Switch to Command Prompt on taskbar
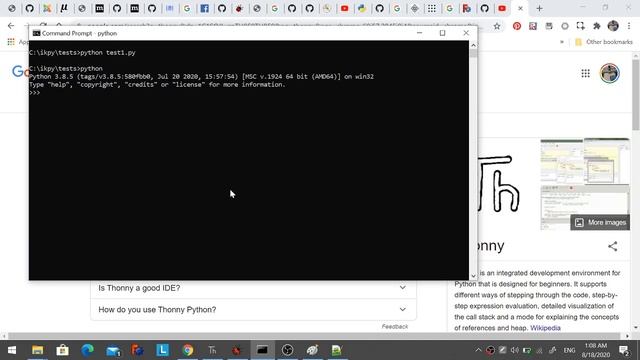 (262, 350)
